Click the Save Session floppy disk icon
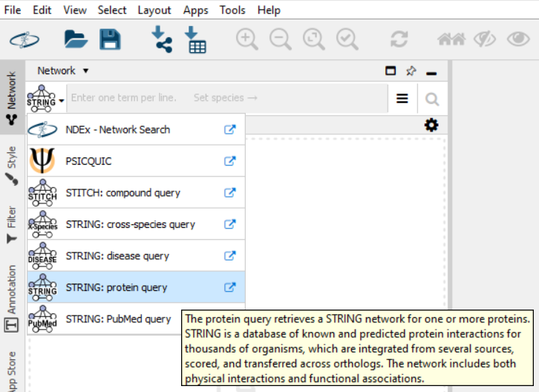The height and width of the screenshot is (392, 539). tap(110, 39)
